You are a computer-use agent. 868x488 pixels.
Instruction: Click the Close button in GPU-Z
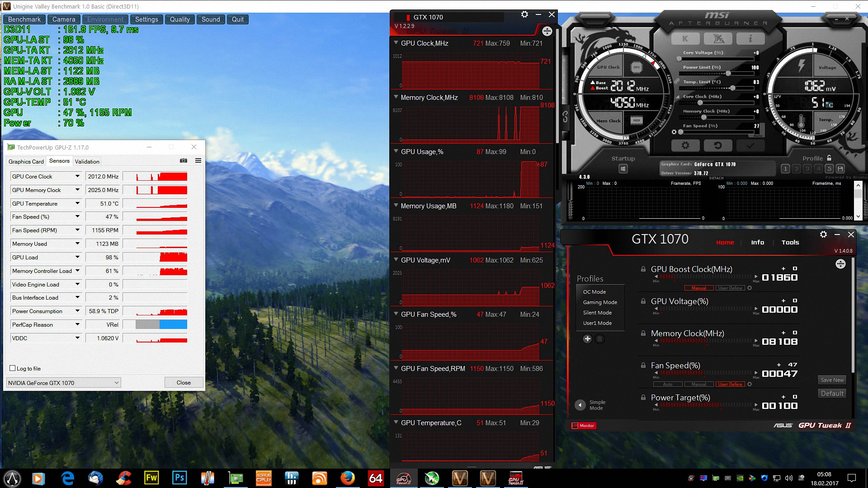184,383
